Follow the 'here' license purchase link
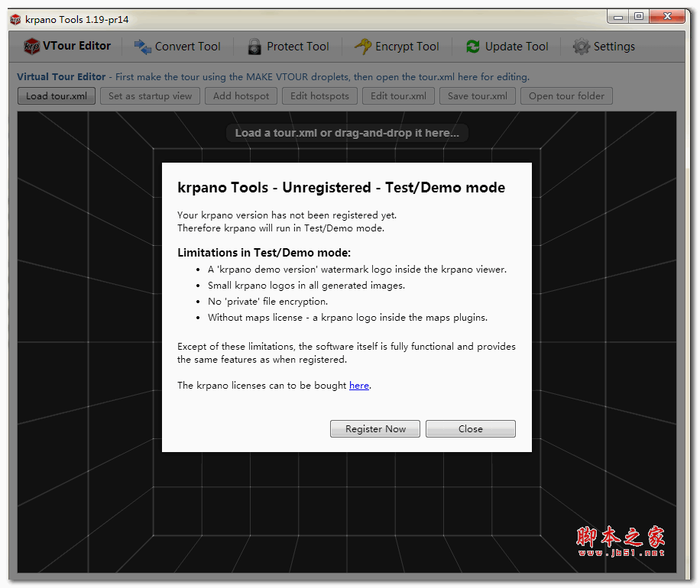Screen dimensions: 700x588 [x=359, y=386]
